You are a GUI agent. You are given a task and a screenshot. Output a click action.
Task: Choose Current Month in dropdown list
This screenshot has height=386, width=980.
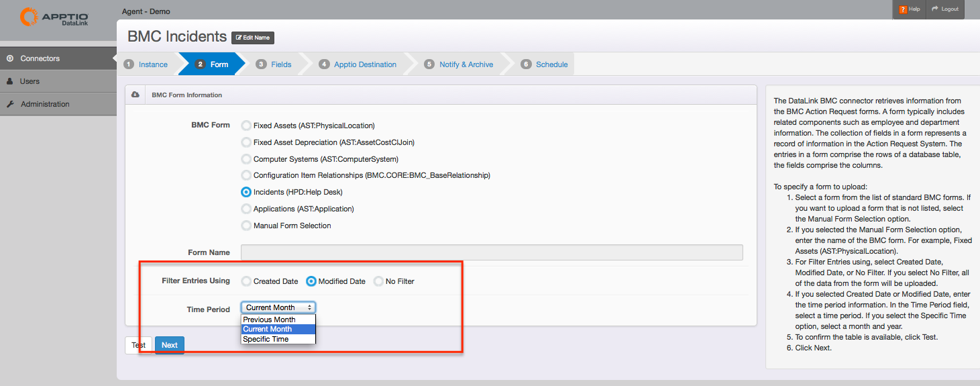(x=278, y=329)
